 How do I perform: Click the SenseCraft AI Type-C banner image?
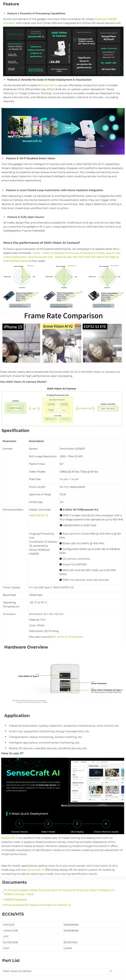pyautogui.click(x=63, y=131)
